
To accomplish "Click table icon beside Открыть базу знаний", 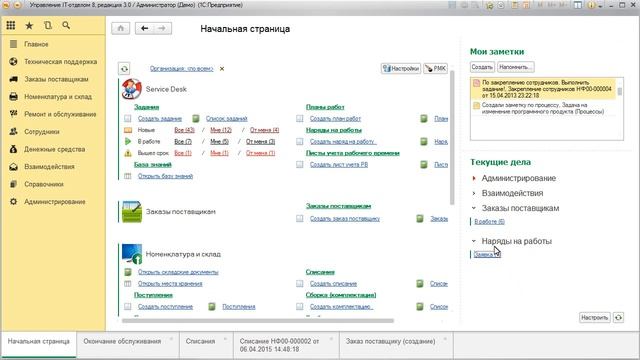I will 128,176.
